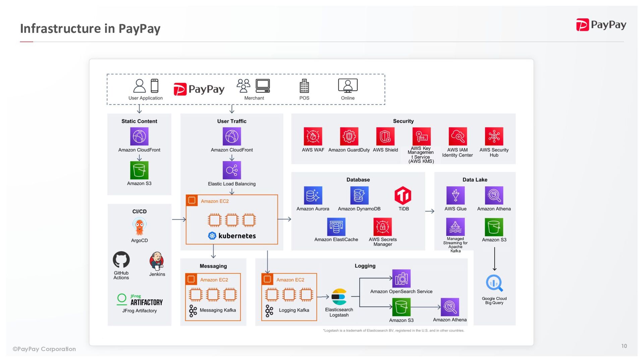The image size is (644, 362).
Task: Click the Jenkins mascot icon
Action: 157,261
